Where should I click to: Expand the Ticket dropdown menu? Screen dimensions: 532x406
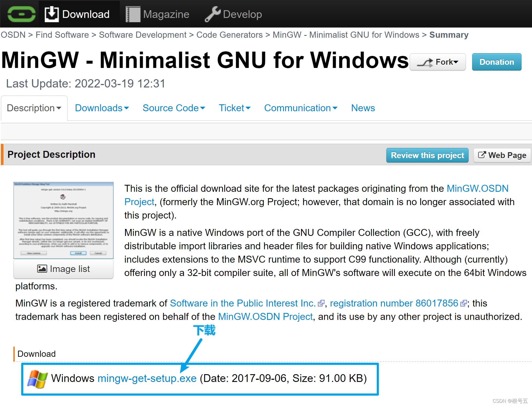tap(234, 108)
